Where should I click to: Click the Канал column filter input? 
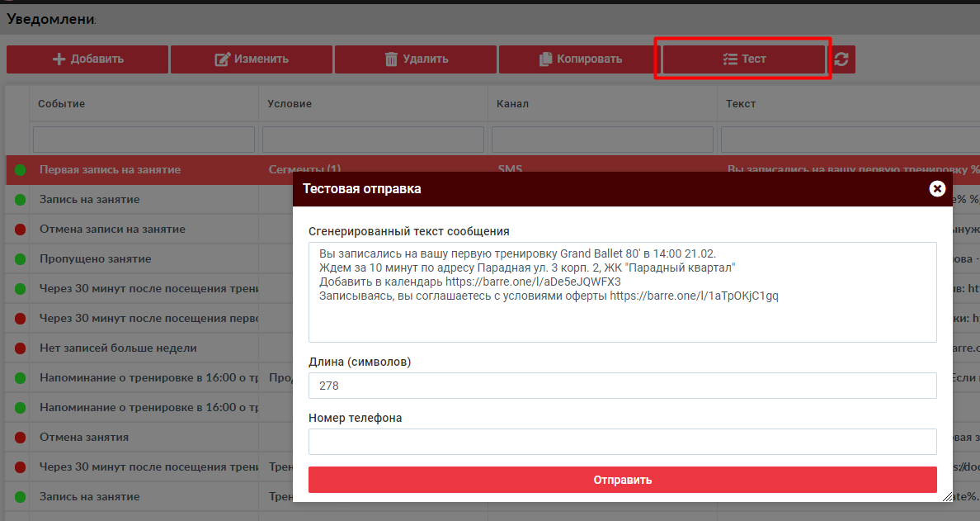[x=602, y=140]
